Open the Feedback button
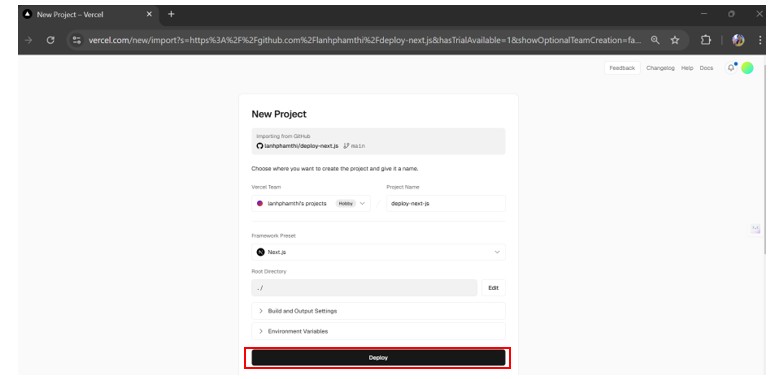778x379 pixels. [x=622, y=68]
